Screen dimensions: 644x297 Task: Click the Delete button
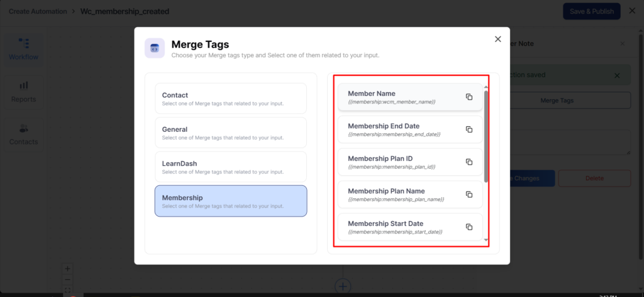(x=594, y=178)
